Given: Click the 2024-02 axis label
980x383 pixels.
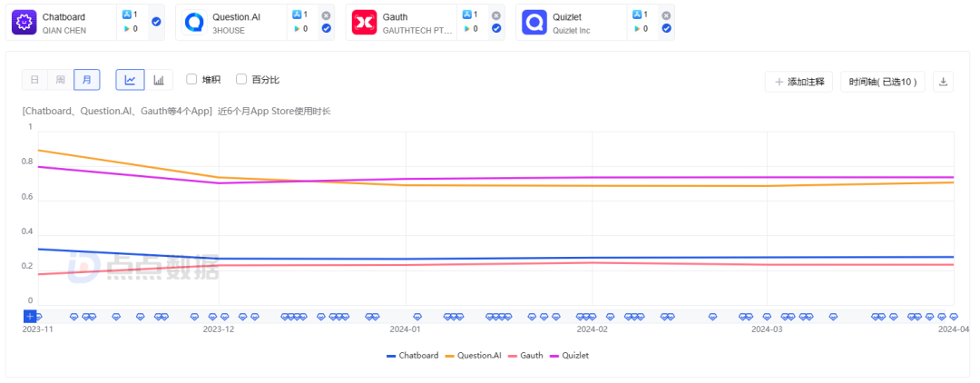Looking at the screenshot, I should point(593,329).
